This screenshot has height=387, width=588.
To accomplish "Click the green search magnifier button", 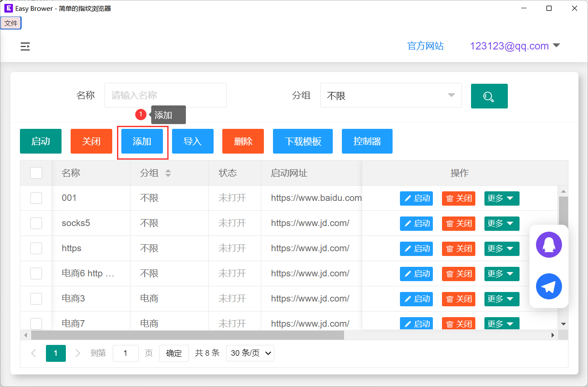I will [489, 96].
